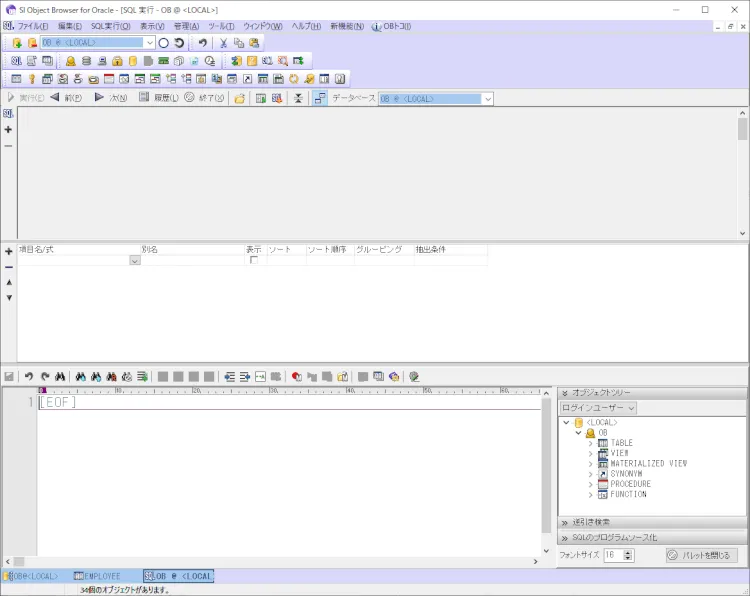Click the up triangle beside the query grid
This screenshot has width=750, height=596.
[x=9, y=283]
